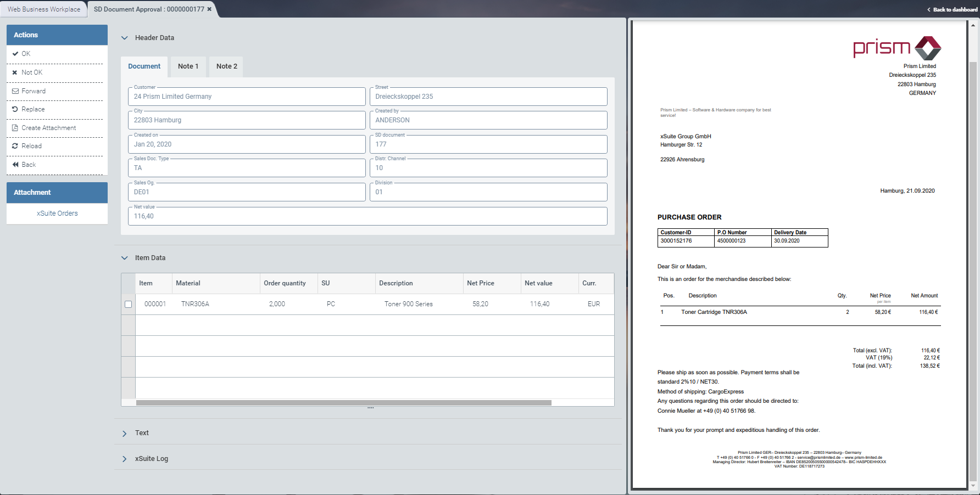Close the SD Document Approval tab

209,9
